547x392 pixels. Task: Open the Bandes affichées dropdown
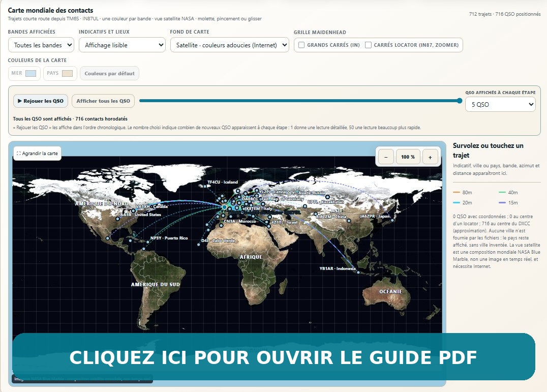[41, 45]
